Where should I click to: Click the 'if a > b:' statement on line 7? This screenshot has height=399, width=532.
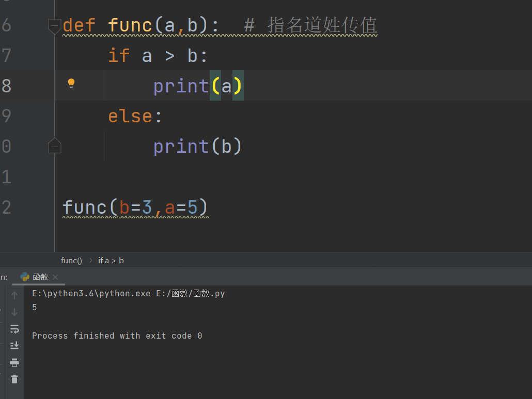coord(158,56)
